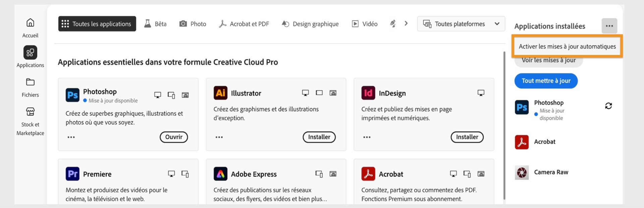Screen dimensions: 644x208
Task: Click Illustrator card web platform icon
Action: click(x=333, y=93)
